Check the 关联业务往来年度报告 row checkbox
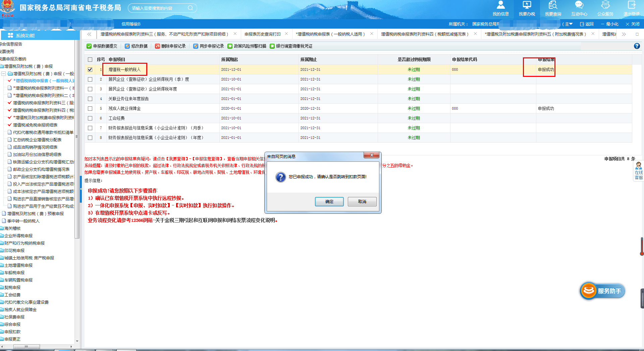The height and width of the screenshot is (351, 644). point(90,99)
